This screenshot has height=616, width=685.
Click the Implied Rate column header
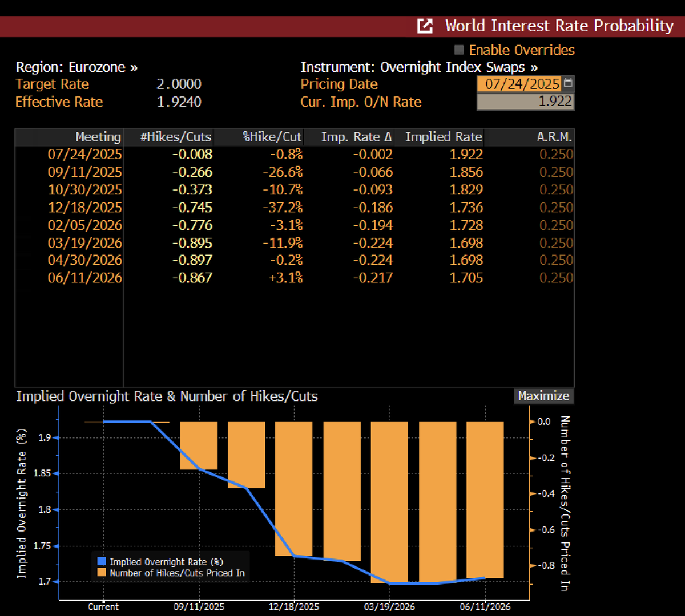click(x=443, y=137)
